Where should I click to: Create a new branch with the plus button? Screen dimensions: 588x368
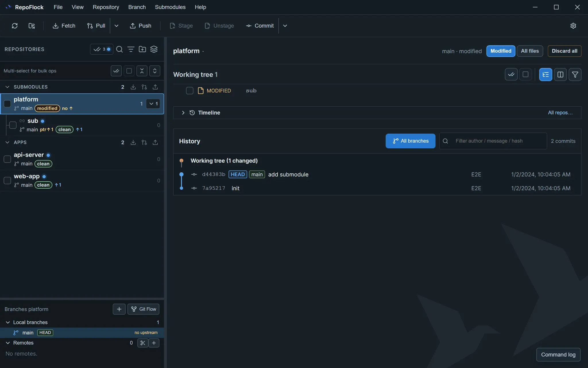[x=119, y=309]
